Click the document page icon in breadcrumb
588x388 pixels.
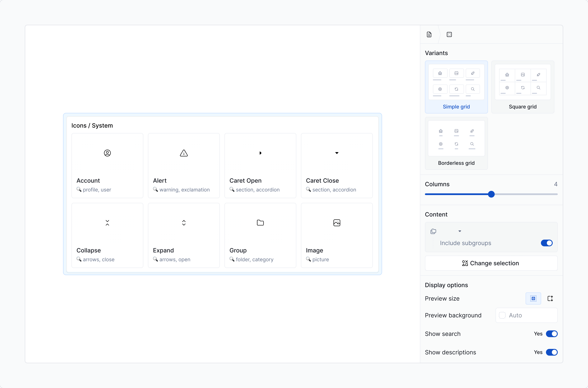[429, 34]
